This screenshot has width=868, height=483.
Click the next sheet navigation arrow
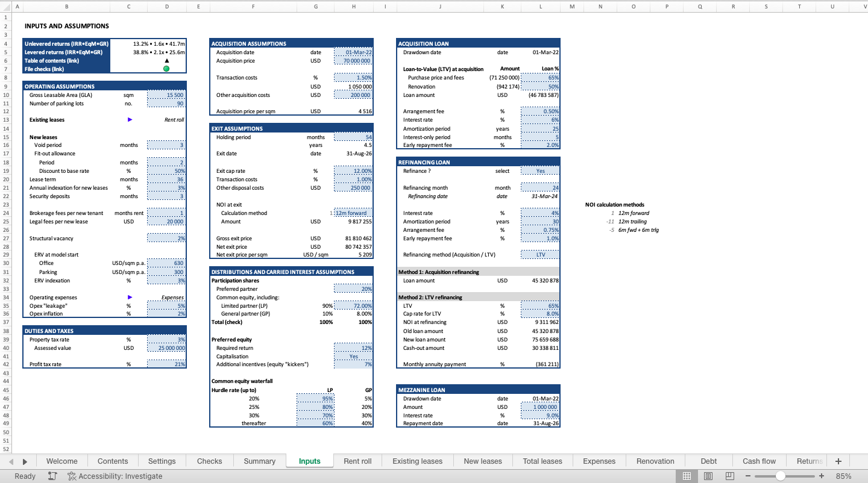pyautogui.click(x=25, y=461)
